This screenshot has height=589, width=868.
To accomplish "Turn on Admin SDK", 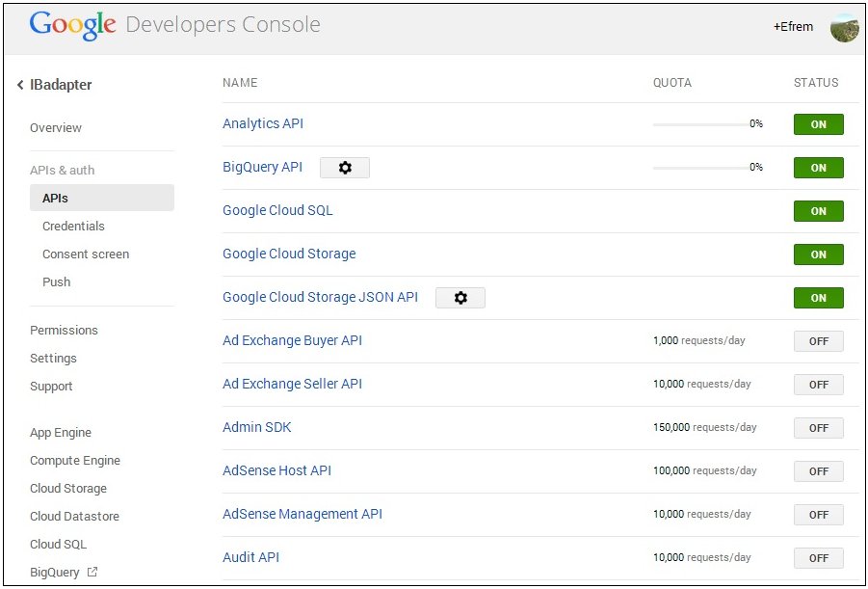I will coord(818,428).
